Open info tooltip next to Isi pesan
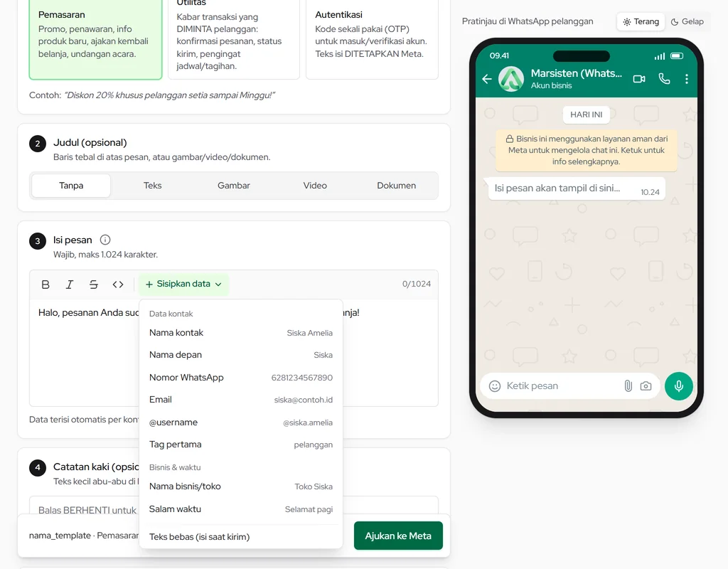Screen dimensions: 728x569 coord(105,240)
